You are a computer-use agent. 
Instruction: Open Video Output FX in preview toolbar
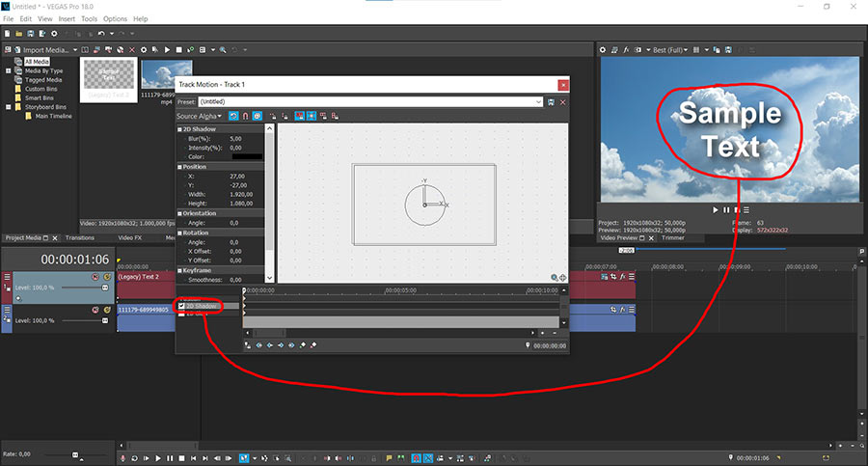(626, 50)
